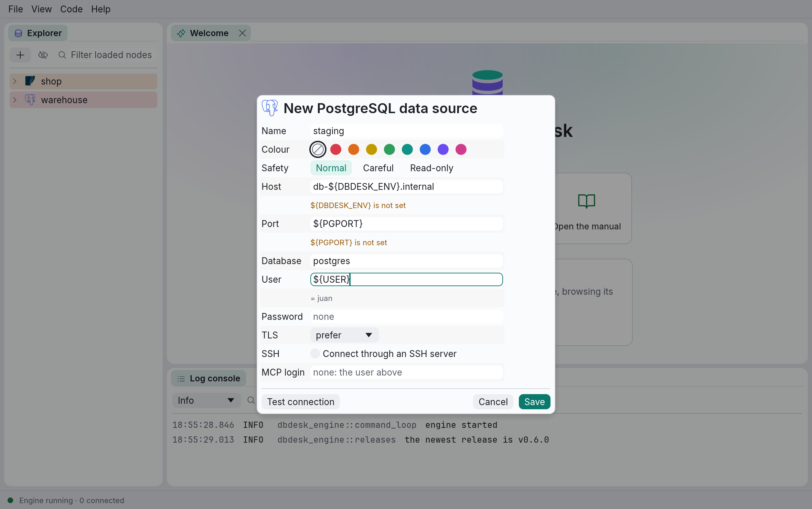Expand the warehouse tree node
812x509 pixels.
[x=15, y=100]
